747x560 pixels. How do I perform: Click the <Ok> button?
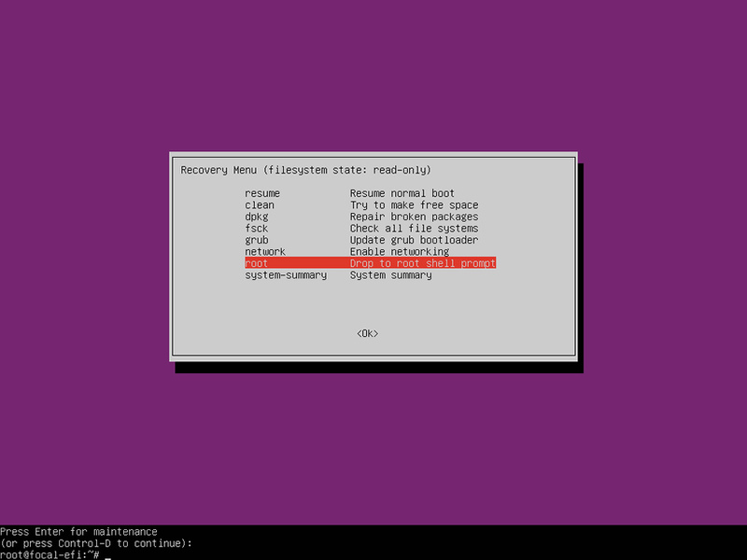point(367,333)
